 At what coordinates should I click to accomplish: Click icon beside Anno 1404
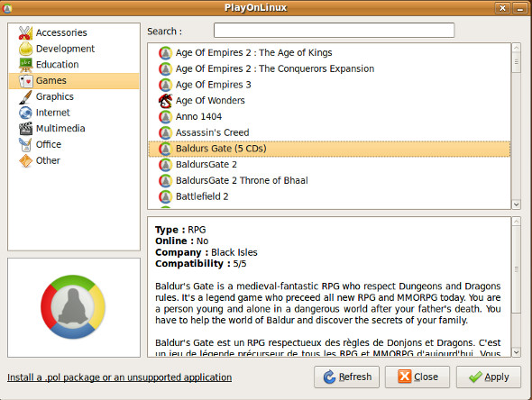165,116
